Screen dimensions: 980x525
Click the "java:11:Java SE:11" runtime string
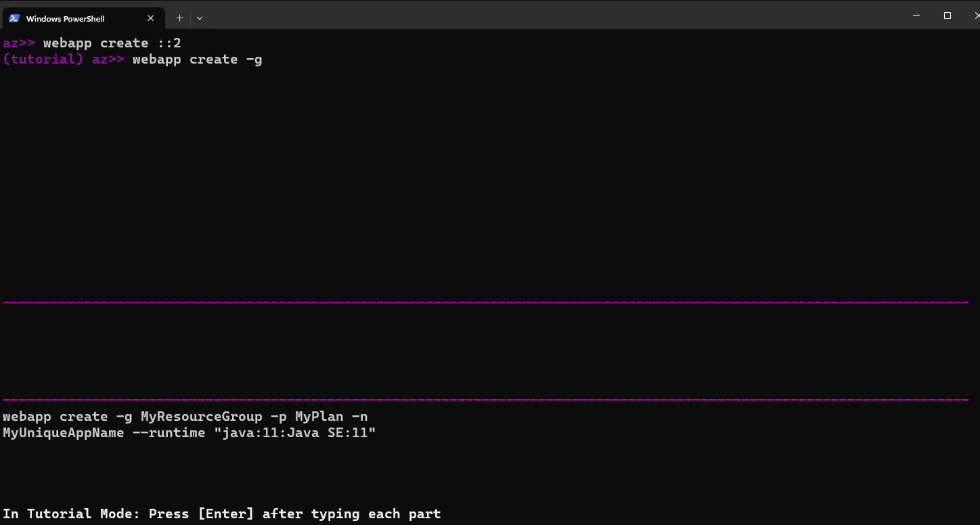coord(294,433)
